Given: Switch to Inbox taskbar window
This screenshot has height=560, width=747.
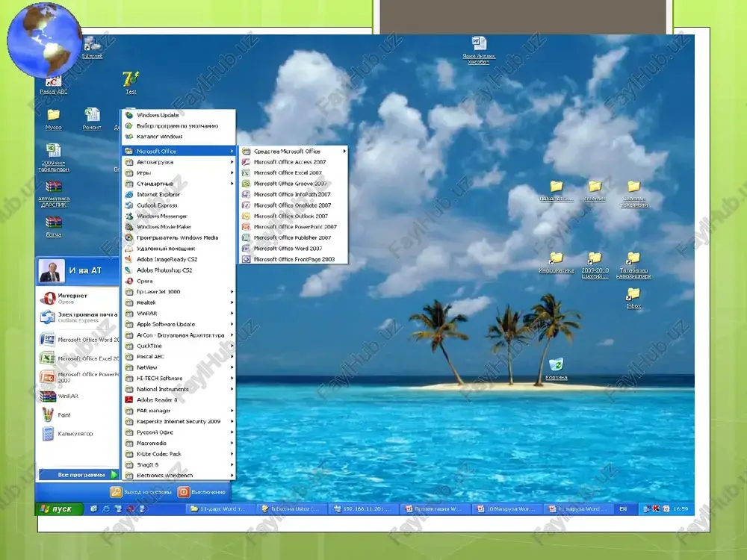Looking at the screenshot, I should pyautogui.click(x=291, y=509).
